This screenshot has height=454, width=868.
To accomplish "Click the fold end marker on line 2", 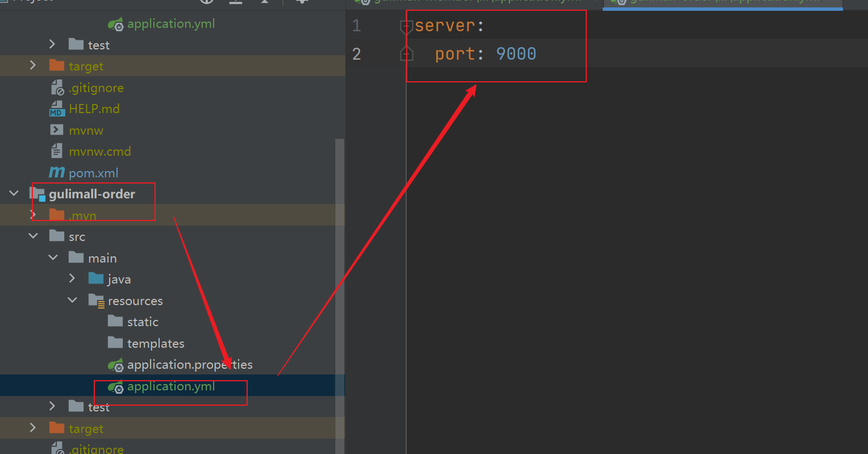I will tap(406, 54).
